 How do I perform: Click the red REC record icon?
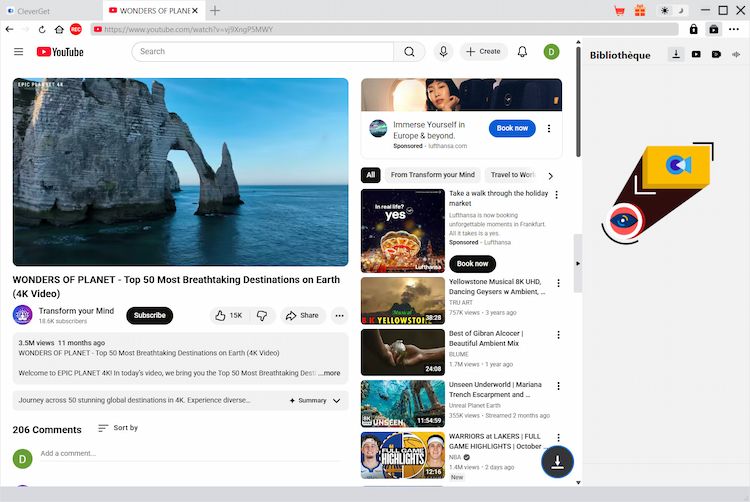click(76, 30)
